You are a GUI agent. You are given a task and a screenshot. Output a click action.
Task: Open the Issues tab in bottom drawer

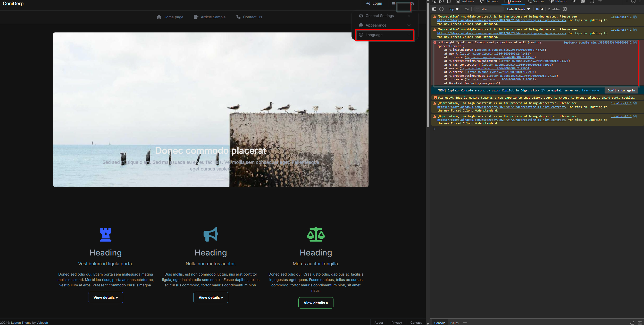(x=454, y=323)
